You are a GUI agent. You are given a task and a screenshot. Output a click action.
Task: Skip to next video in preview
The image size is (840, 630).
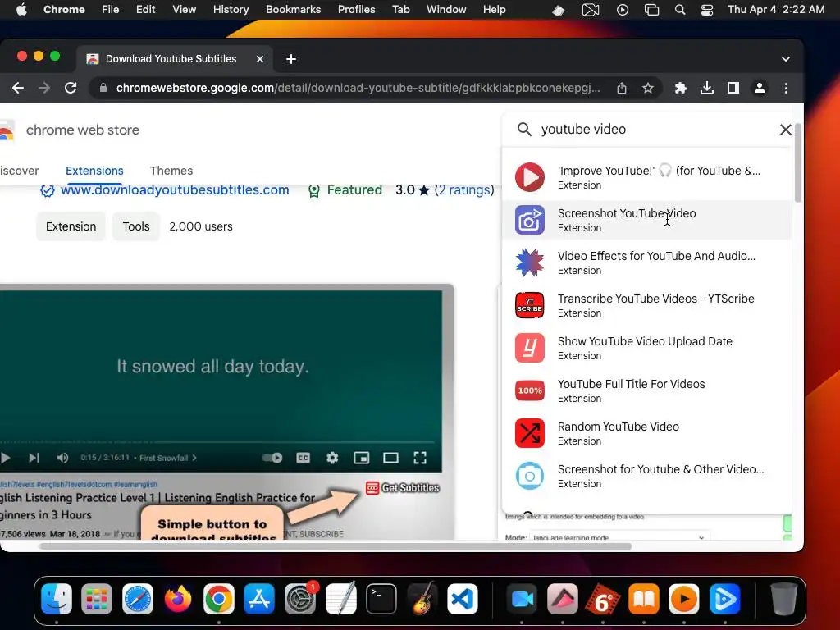[x=34, y=458]
